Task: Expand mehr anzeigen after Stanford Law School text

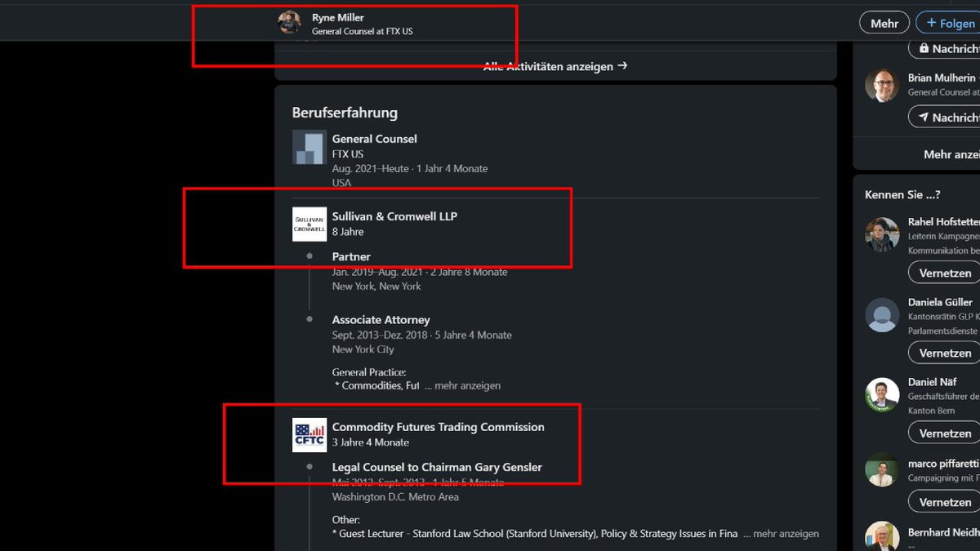Action: point(781,534)
